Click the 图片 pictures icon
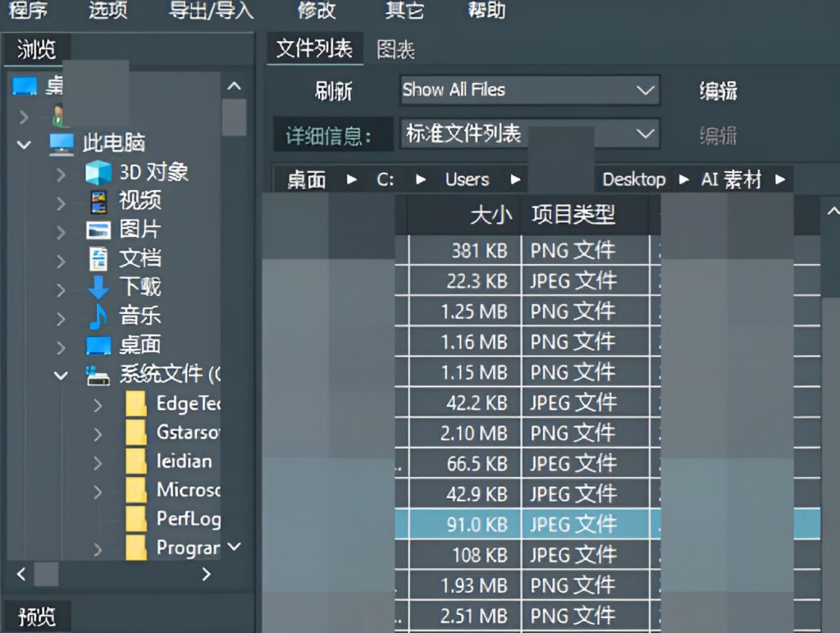The height and width of the screenshot is (633, 840). coord(98,230)
